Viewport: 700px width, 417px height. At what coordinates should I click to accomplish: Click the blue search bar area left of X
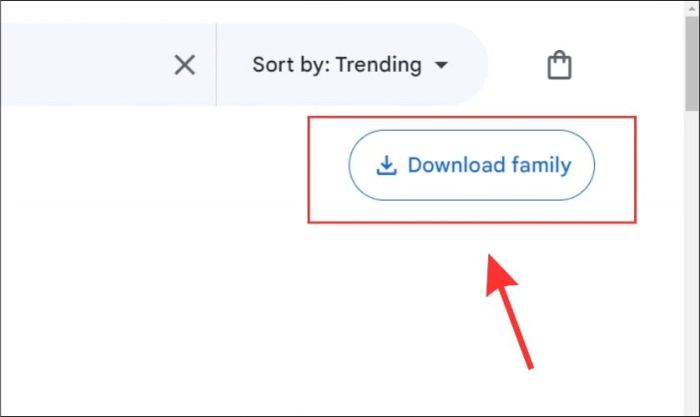coord(85,65)
